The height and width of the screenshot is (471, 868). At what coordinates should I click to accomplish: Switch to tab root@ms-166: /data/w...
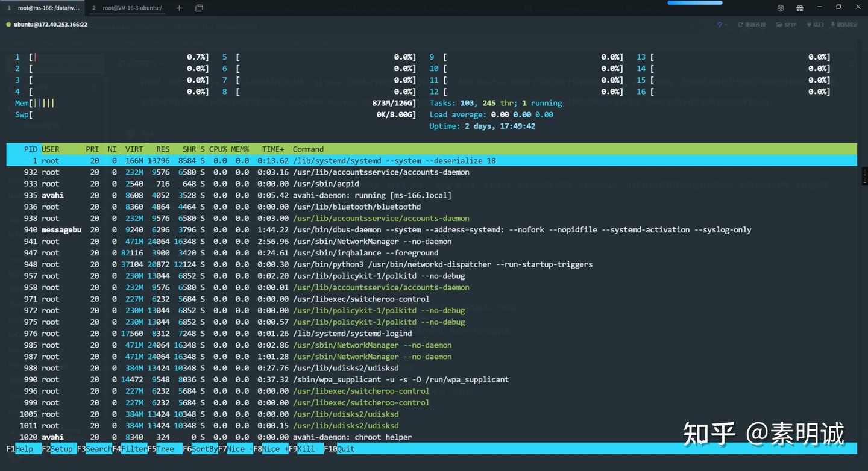click(x=43, y=8)
